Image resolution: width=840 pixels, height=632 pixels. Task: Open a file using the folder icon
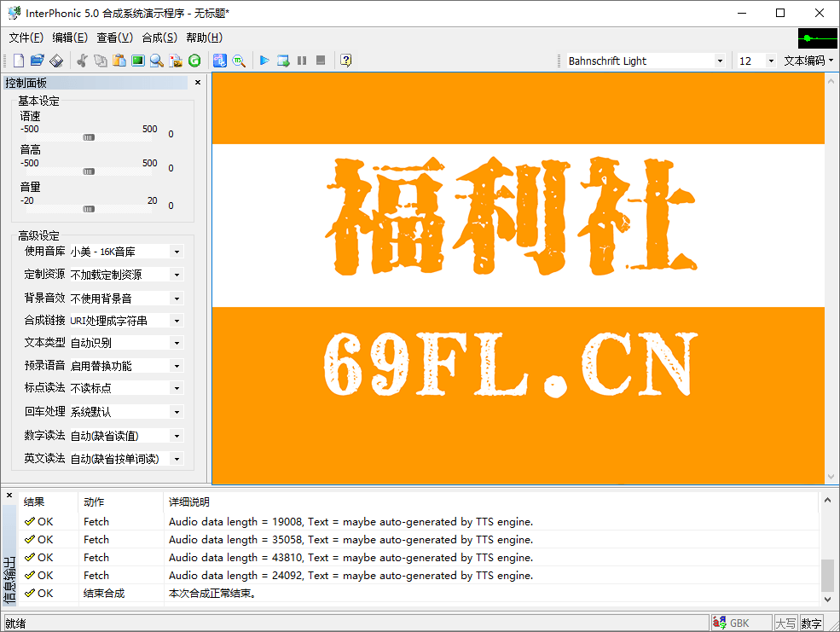click(x=37, y=61)
